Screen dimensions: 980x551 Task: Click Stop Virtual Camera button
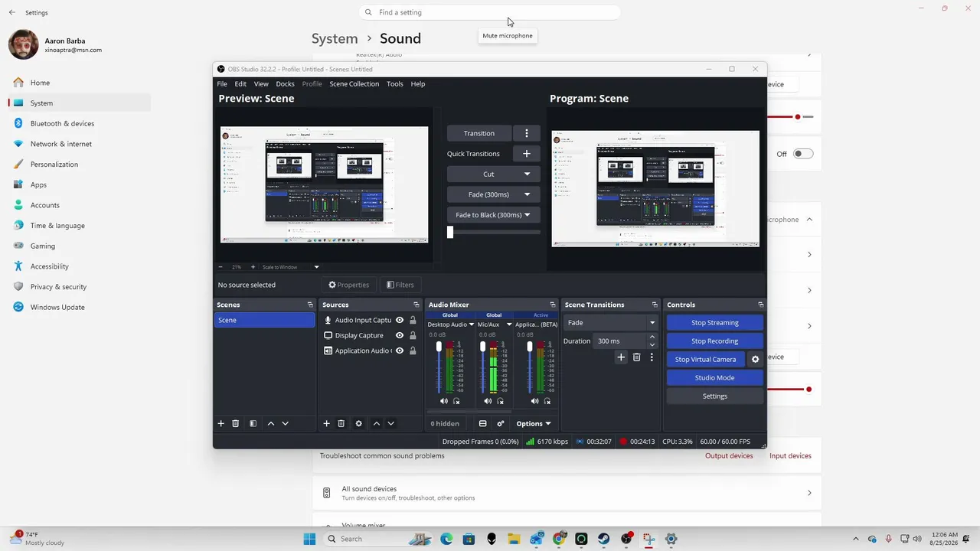click(x=705, y=359)
